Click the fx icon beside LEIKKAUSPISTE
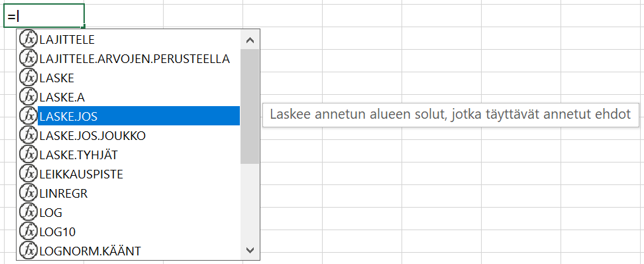Viewport: 644px width, 264px height. (28, 174)
